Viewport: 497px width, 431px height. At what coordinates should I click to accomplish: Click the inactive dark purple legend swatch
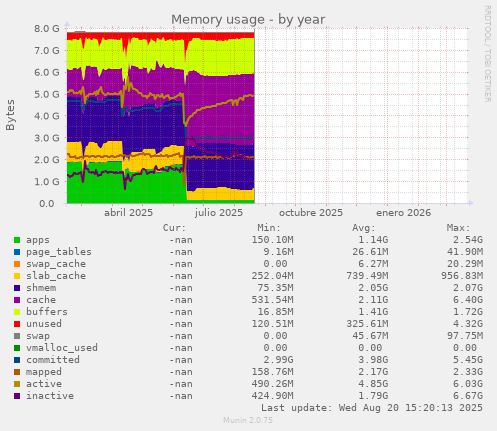17,396
